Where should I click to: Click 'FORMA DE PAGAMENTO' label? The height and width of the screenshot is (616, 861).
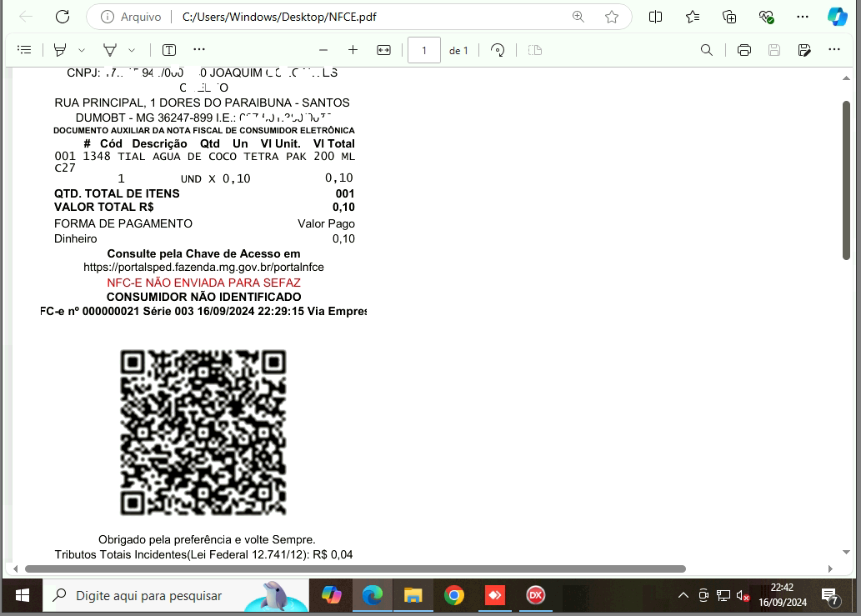point(123,223)
